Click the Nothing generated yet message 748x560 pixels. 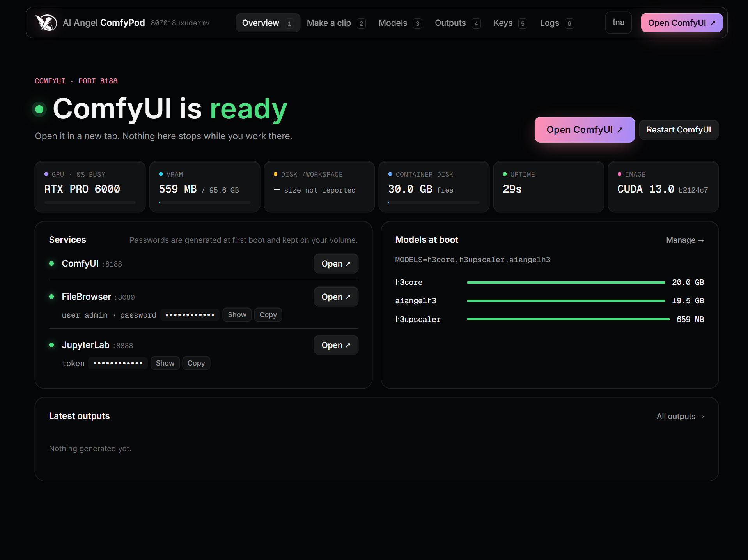click(x=90, y=449)
